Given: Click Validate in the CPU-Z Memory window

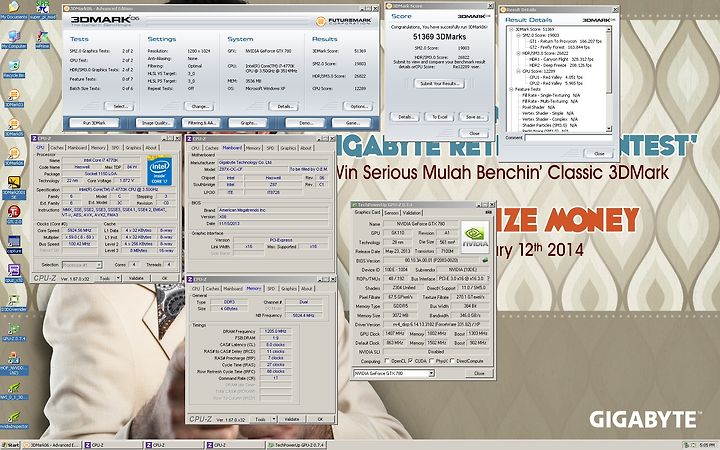Looking at the screenshot, I should click(x=292, y=419).
